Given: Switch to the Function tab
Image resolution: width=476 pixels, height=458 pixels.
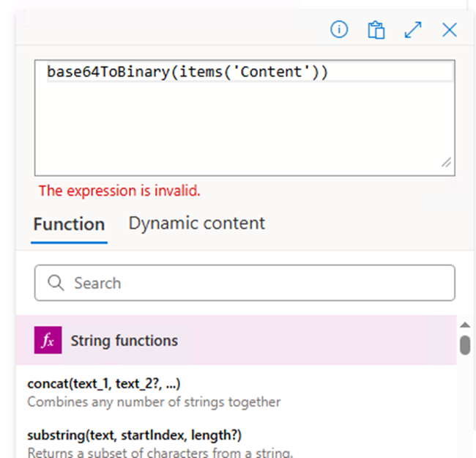Looking at the screenshot, I should [x=69, y=224].
